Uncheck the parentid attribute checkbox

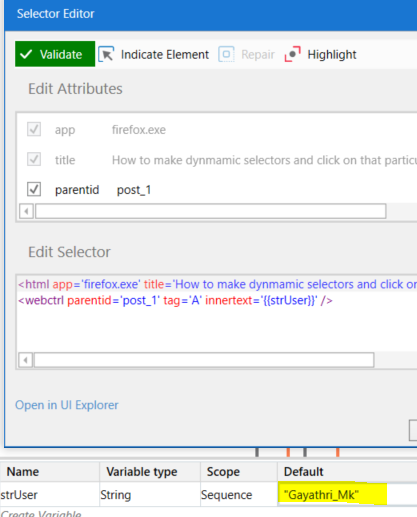[x=34, y=189]
